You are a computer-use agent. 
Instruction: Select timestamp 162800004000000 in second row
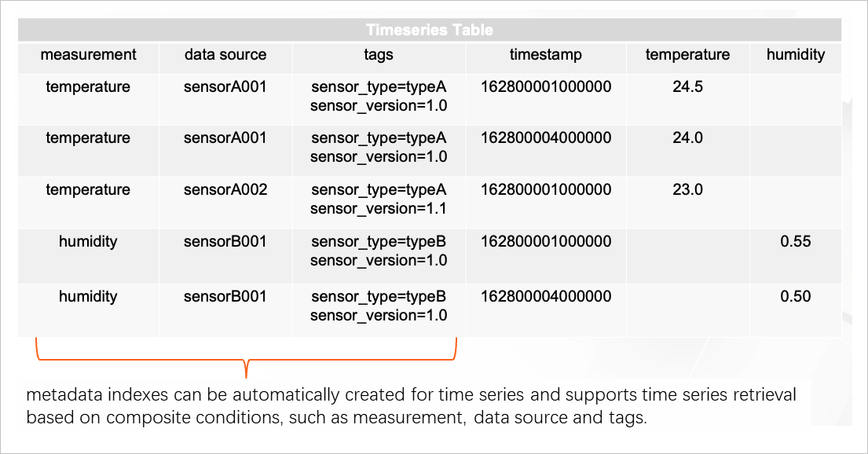coord(546,137)
